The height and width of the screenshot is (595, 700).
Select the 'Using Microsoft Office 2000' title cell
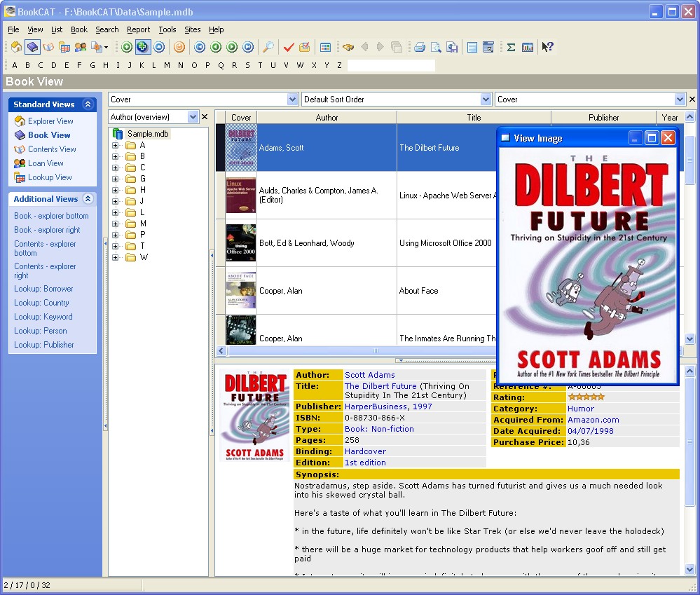tap(446, 243)
